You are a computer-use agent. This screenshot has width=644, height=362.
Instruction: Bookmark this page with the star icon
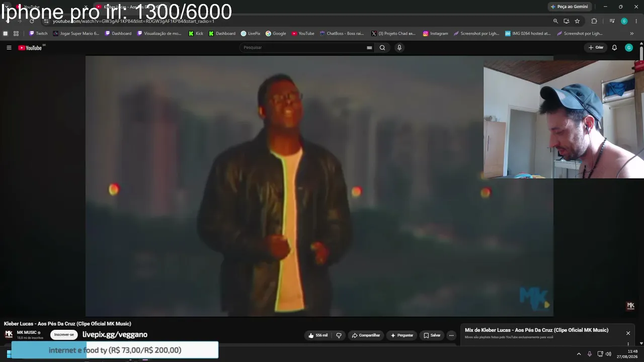point(577,21)
